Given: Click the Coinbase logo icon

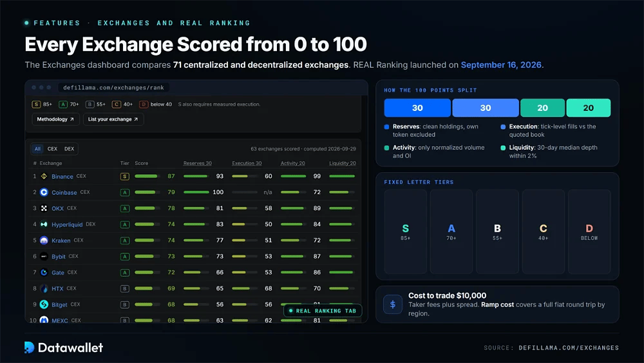Looking at the screenshot, I should (x=44, y=192).
